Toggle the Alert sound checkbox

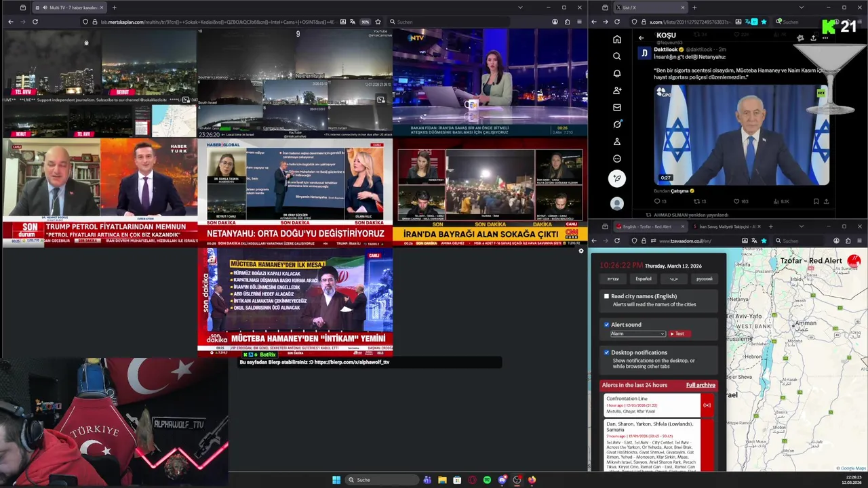coord(606,325)
